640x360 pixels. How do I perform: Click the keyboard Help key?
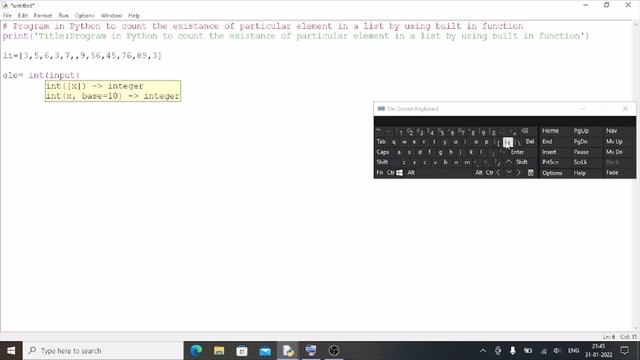click(580, 173)
